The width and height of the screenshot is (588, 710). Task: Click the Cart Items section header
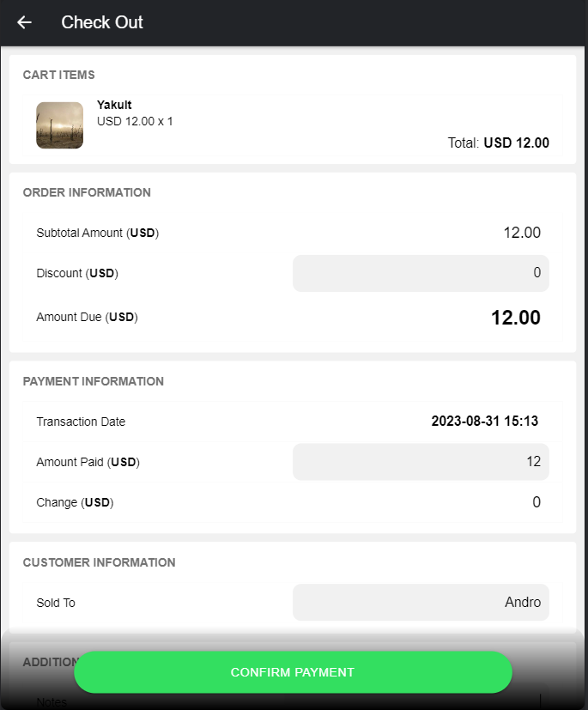pos(58,75)
